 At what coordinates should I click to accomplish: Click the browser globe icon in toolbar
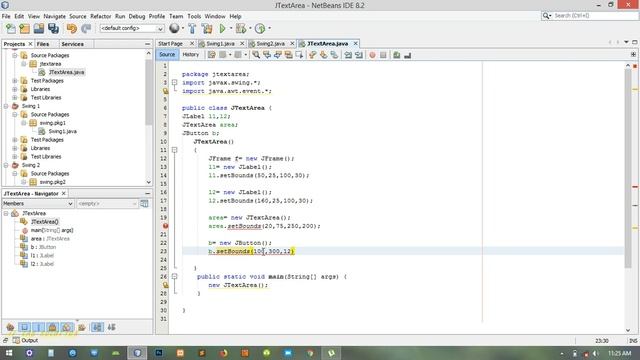[x=174, y=28]
